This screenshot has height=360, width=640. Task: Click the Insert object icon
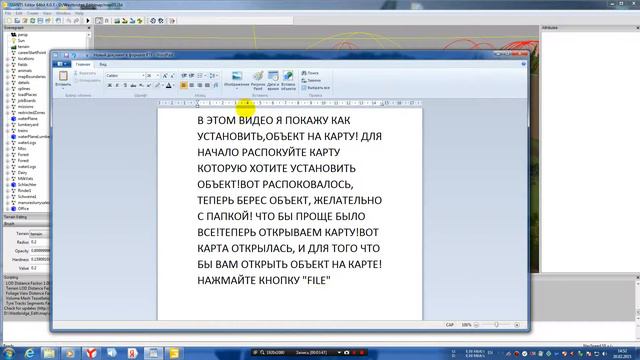[x=288, y=80]
